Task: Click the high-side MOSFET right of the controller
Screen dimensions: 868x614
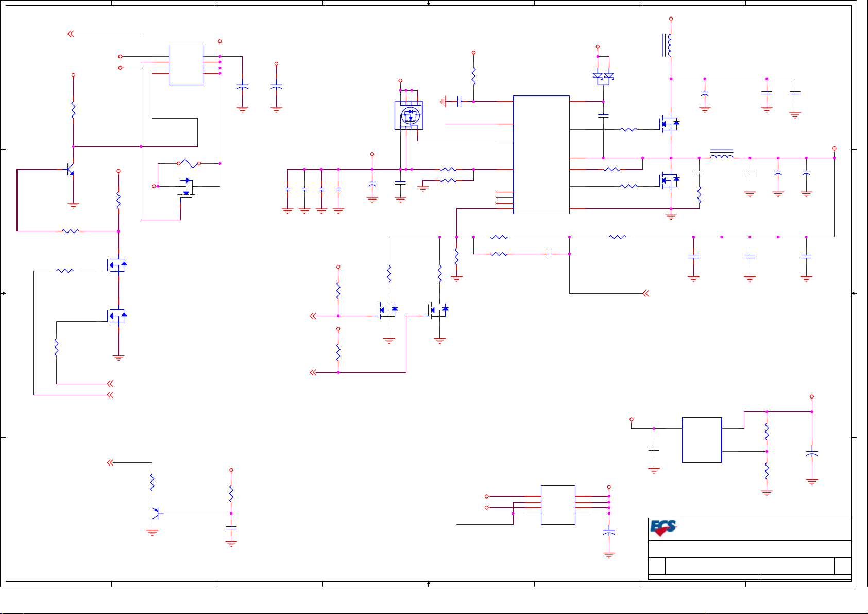Action: [669, 124]
